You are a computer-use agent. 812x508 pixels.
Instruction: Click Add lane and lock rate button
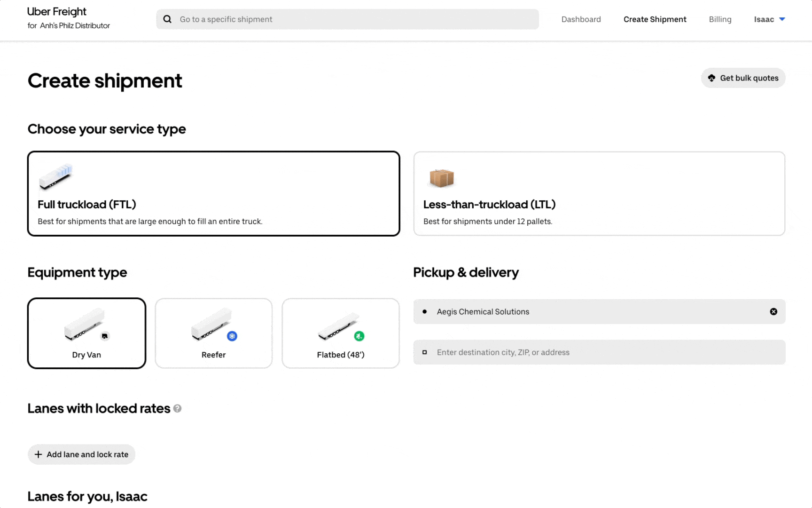pyautogui.click(x=81, y=454)
